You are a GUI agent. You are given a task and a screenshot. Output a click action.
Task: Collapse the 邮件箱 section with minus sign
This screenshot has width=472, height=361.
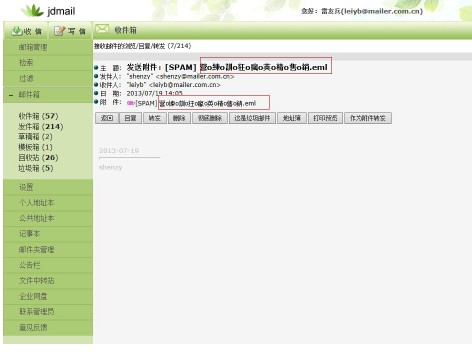point(11,95)
